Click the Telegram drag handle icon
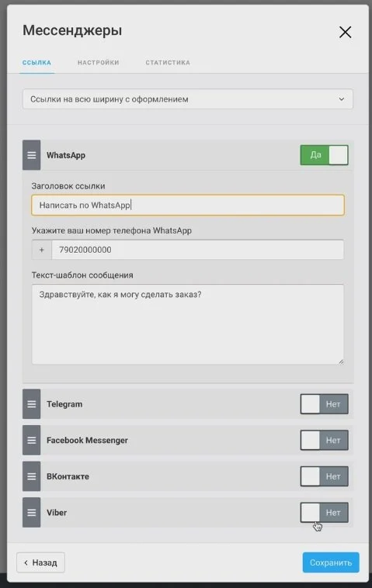The height and width of the screenshot is (588, 372). pos(32,404)
